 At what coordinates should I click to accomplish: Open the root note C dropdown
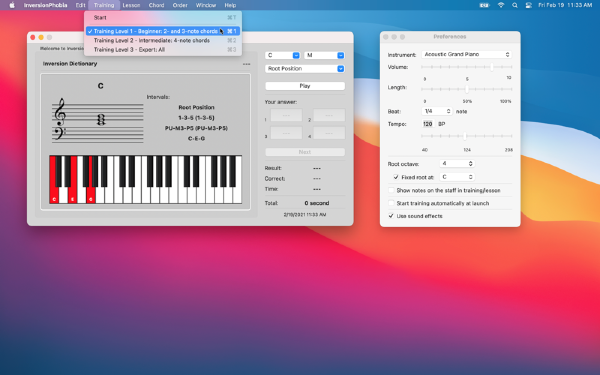coord(282,55)
